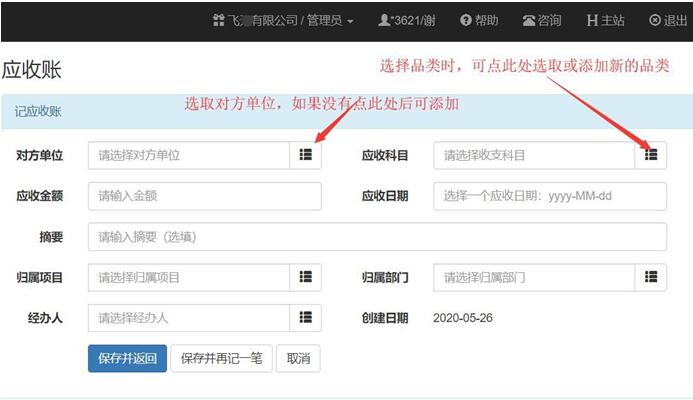Focus the 摘要 summary input field

[x=377, y=237]
